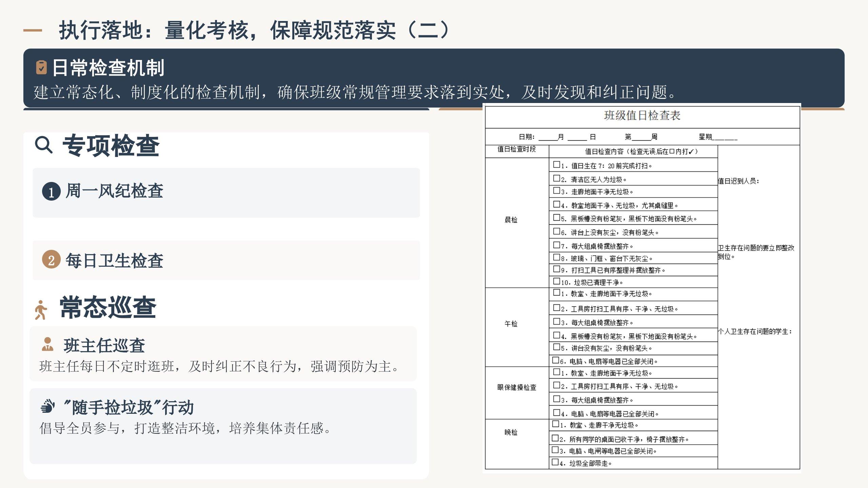The width and height of the screenshot is (868, 488).
Task: Click the orange dash before the slide title
Action: click(33, 30)
